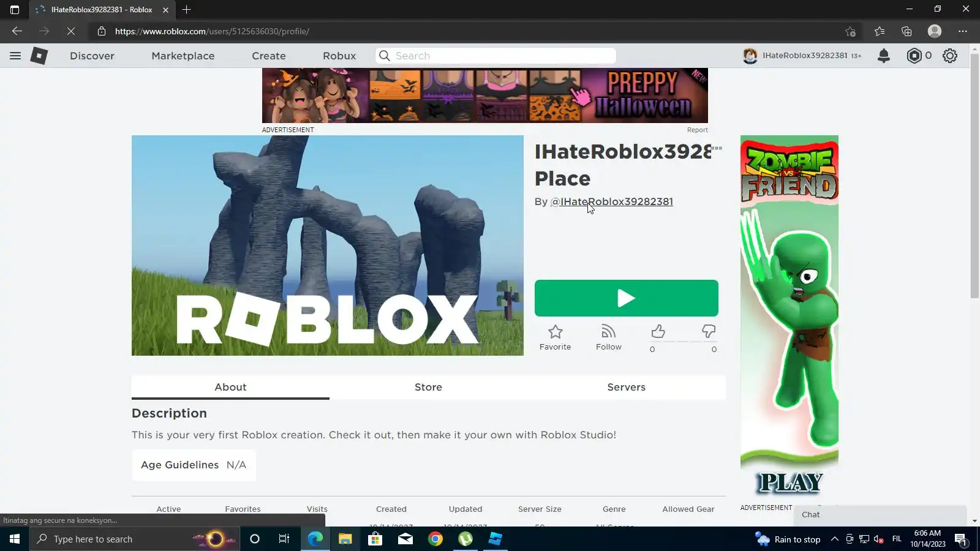Open Microsoft Store from the taskbar
Viewport: 980px width, 551px height.
tap(375, 539)
